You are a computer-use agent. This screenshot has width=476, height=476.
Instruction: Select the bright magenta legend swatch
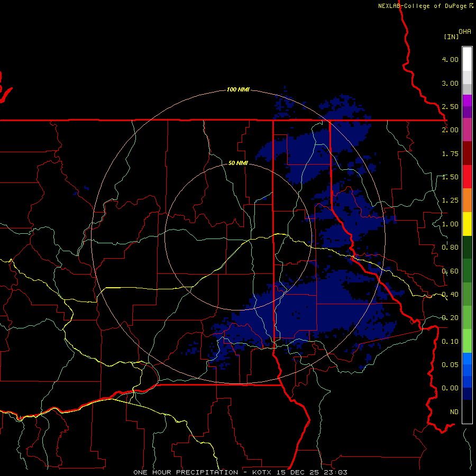(x=467, y=100)
